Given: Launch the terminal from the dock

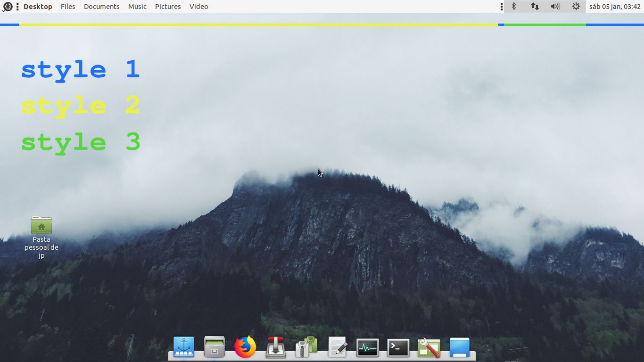Looking at the screenshot, I should coord(398,348).
